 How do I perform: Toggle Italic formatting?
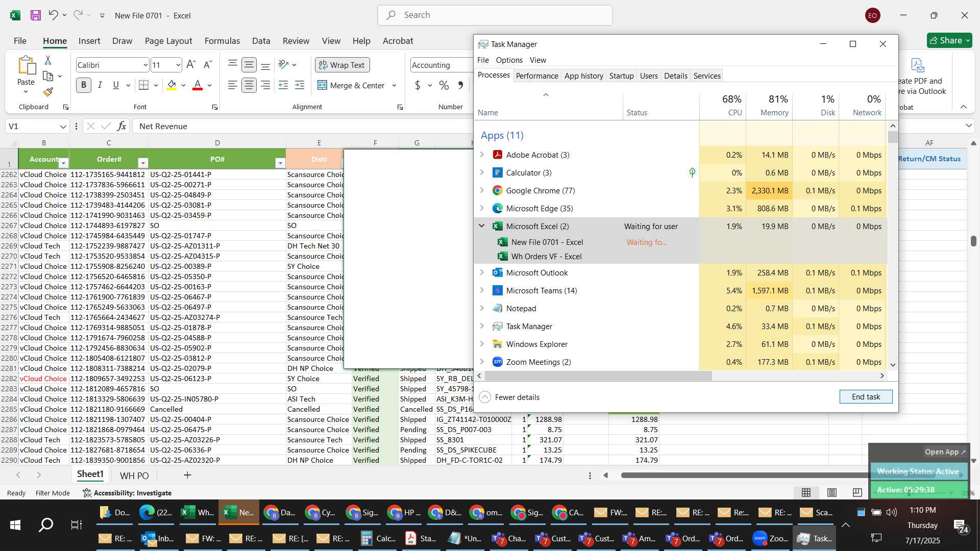pos(100,85)
